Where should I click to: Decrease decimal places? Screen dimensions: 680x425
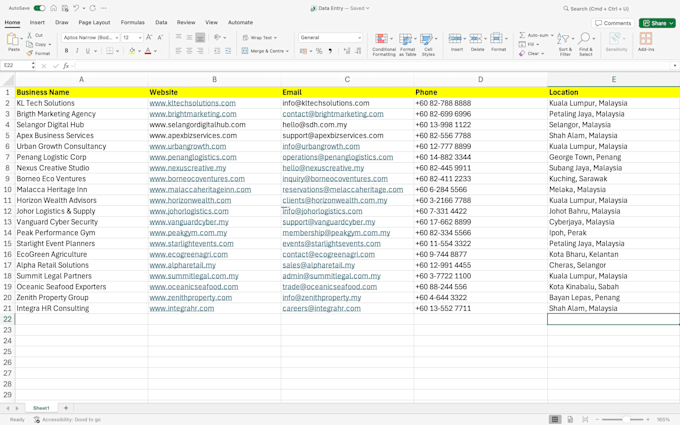coord(358,51)
